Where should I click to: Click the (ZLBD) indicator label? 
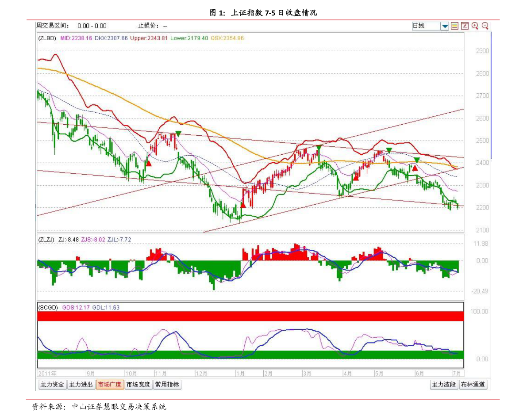tap(47, 38)
